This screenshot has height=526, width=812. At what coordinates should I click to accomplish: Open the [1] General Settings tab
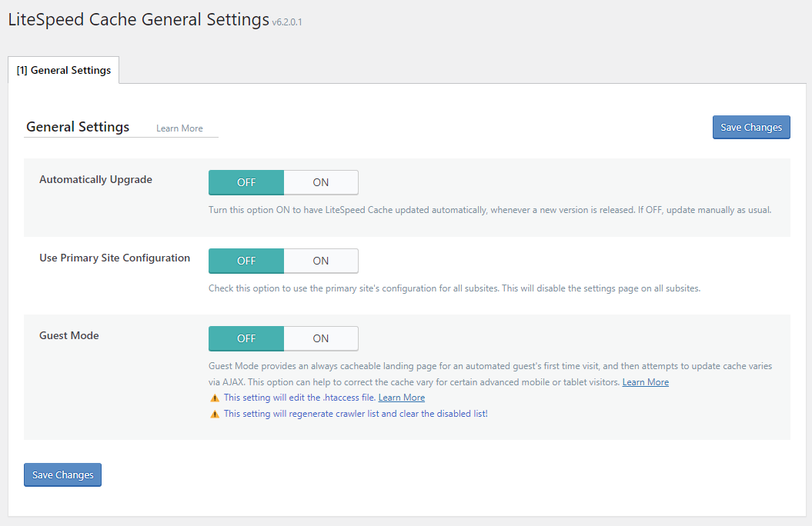click(x=64, y=70)
